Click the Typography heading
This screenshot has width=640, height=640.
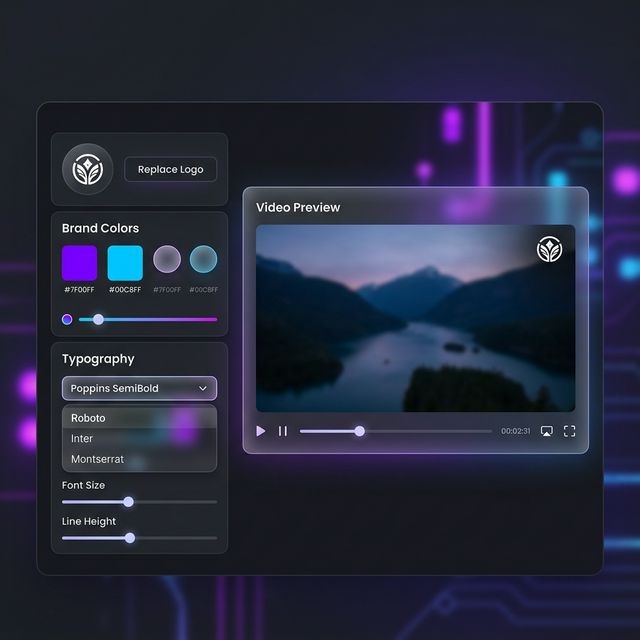(98, 359)
